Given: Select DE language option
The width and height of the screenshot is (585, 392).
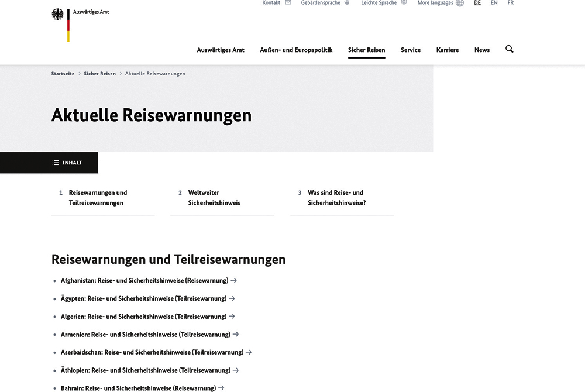Looking at the screenshot, I should click(x=477, y=3).
